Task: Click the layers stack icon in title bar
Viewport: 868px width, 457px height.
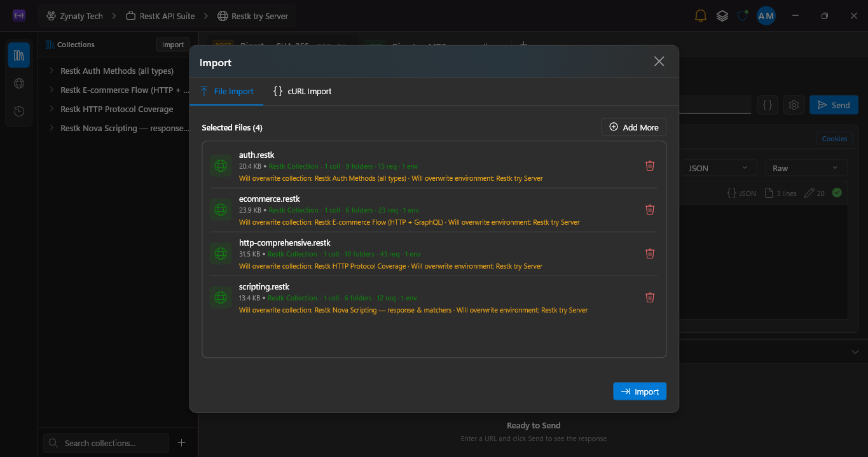Action: [x=722, y=16]
